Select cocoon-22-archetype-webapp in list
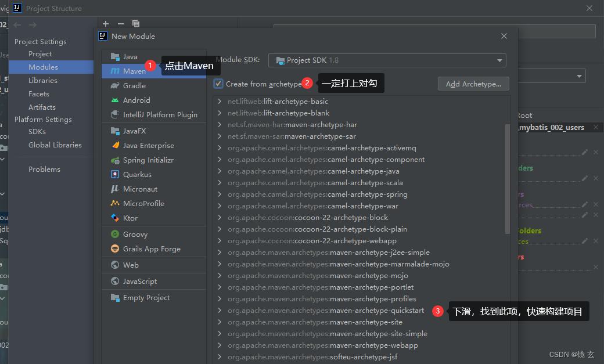 (x=312, y=241)
